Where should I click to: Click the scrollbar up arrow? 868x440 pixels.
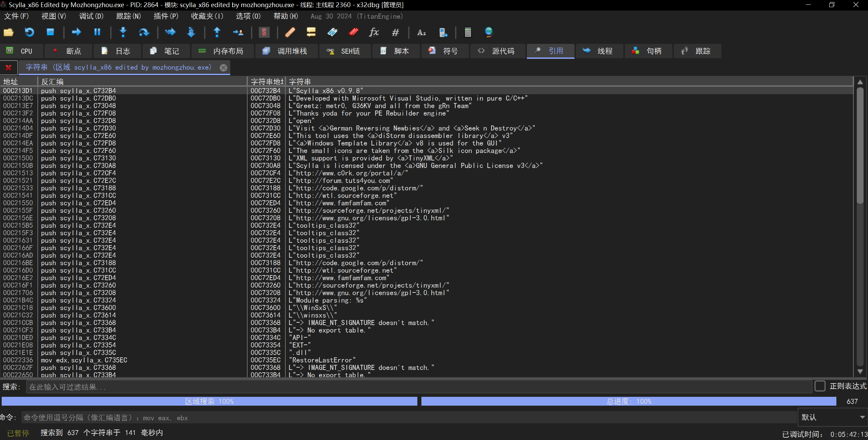pyautogui.click(x=860, y=82)
